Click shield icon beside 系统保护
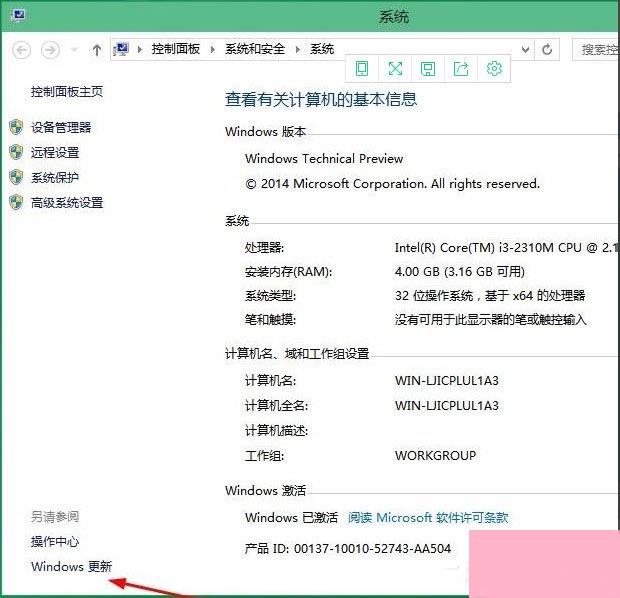 point(16,177)
